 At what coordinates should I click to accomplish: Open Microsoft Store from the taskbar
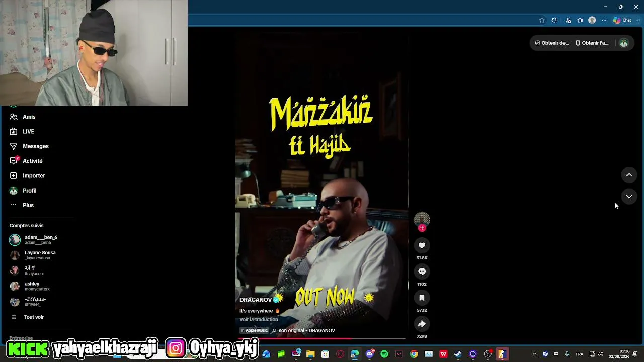pyautogui.click(x=326, y=354)
